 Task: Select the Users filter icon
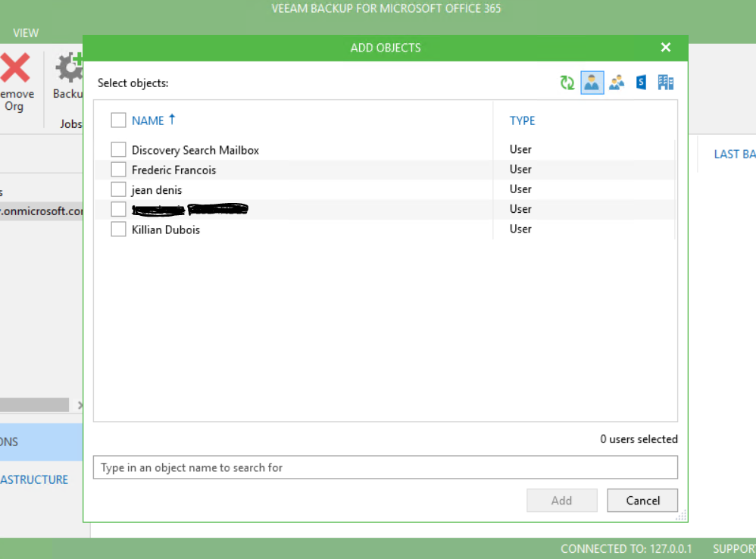tap(592, 83)
